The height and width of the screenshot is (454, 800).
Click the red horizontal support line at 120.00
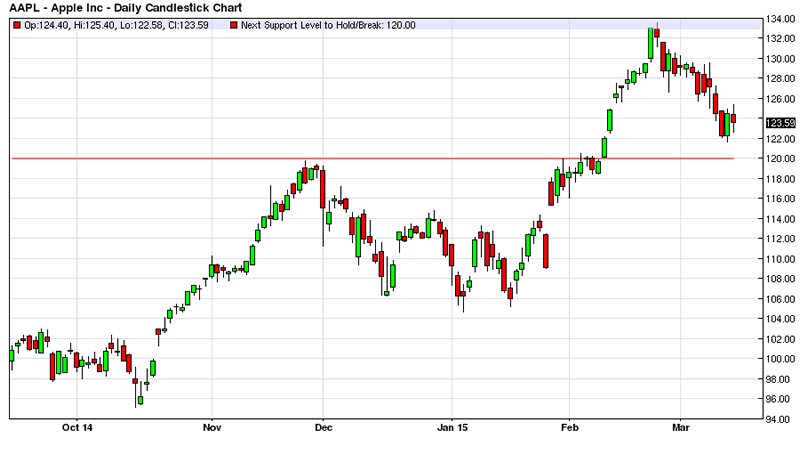(x=372, y=158)
